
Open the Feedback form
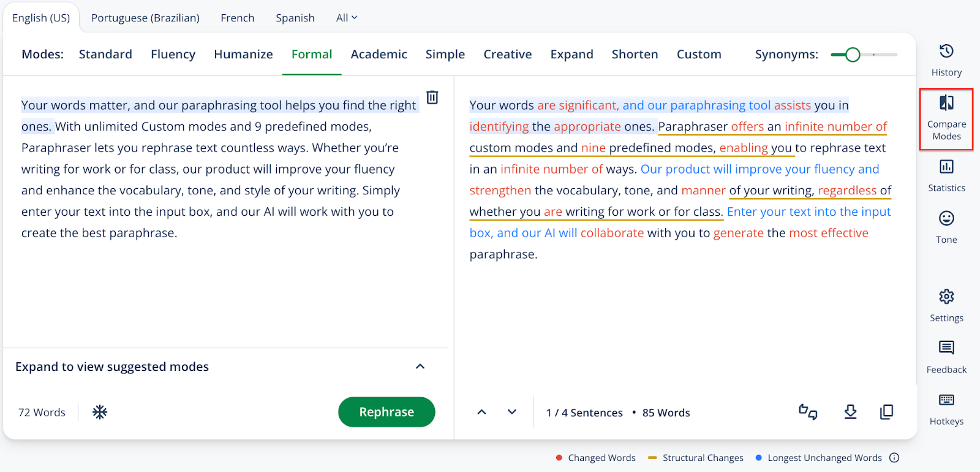coord(946,356)
